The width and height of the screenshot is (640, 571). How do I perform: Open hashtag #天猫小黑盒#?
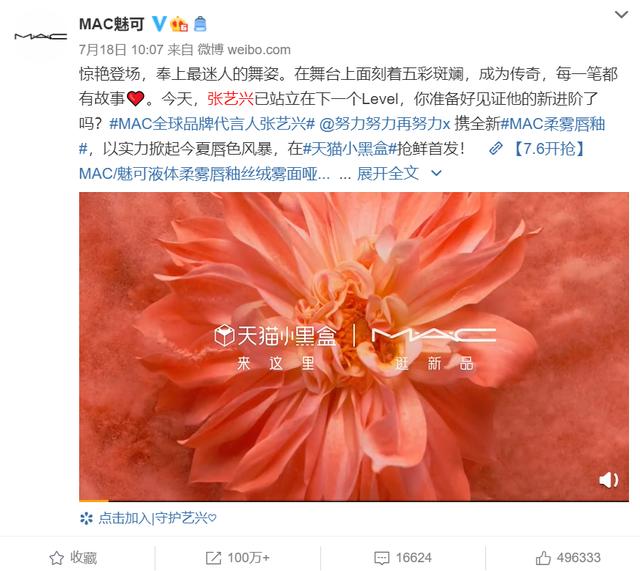[x=350, y=149]
